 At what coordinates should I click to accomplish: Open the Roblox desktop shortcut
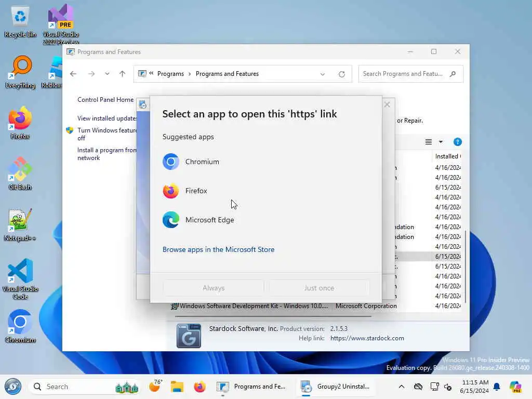pyautogui.click(x=52, y=72)
